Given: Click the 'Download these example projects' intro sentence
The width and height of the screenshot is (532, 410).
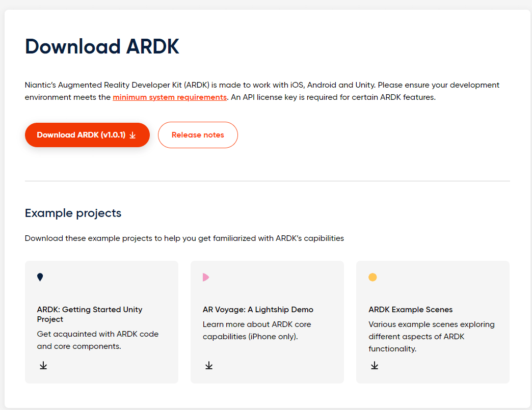Looking at the screenshot, I should 184,238.
